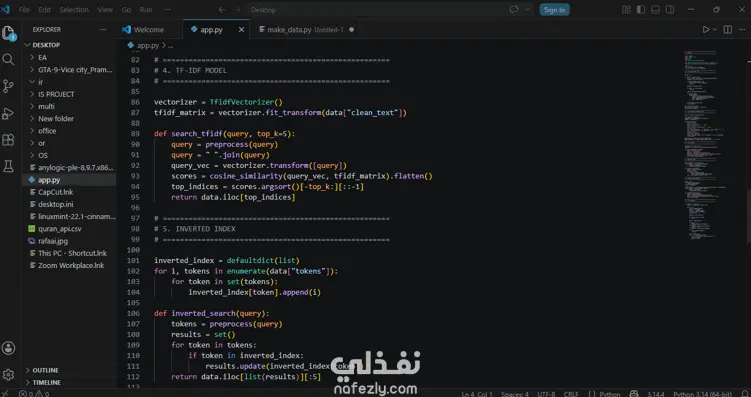
Task: Toggle the bottom panel layout icon
Action: [655, 10]
